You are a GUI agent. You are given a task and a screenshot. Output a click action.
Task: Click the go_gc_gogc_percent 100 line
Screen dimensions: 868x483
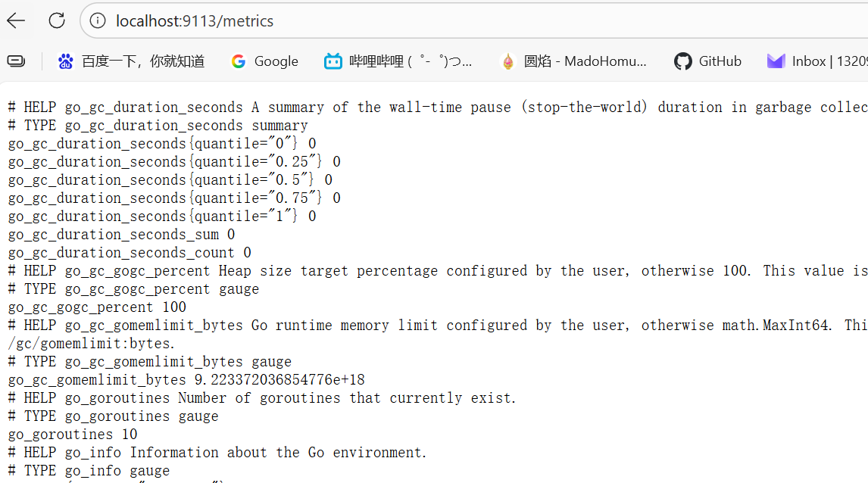[x=97, y=307]
